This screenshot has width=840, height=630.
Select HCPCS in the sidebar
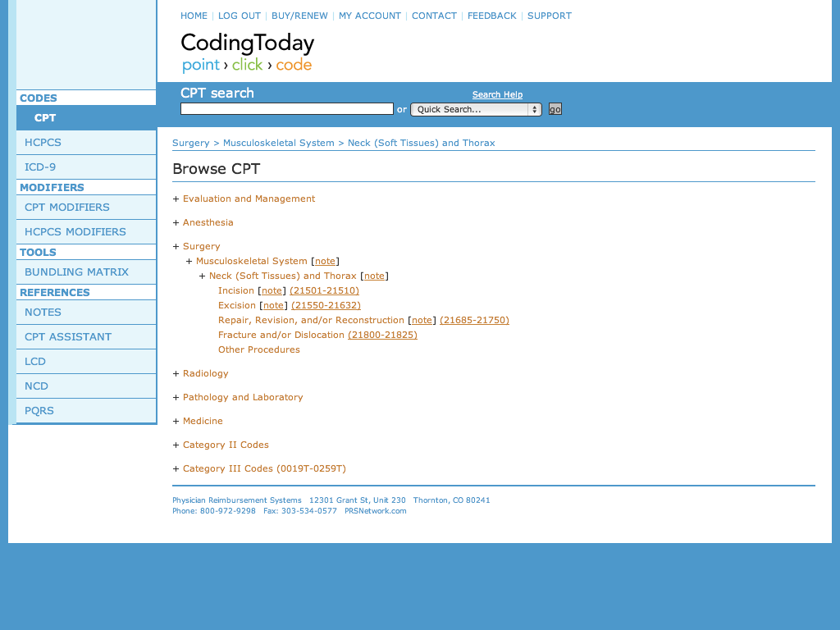[86, 143]
